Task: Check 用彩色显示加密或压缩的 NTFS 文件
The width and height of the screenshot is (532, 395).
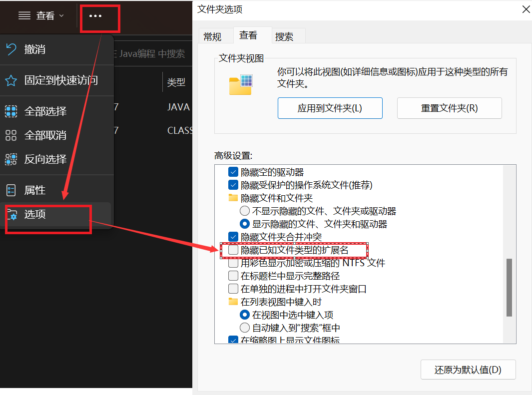Action: pos(233,263)
